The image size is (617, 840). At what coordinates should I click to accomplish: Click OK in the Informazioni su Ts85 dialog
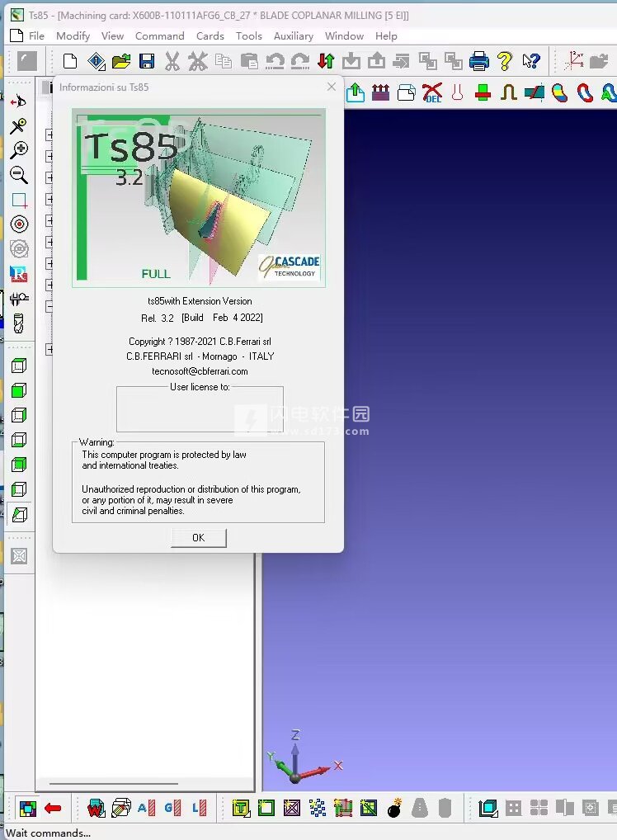[x=199, y=538]
